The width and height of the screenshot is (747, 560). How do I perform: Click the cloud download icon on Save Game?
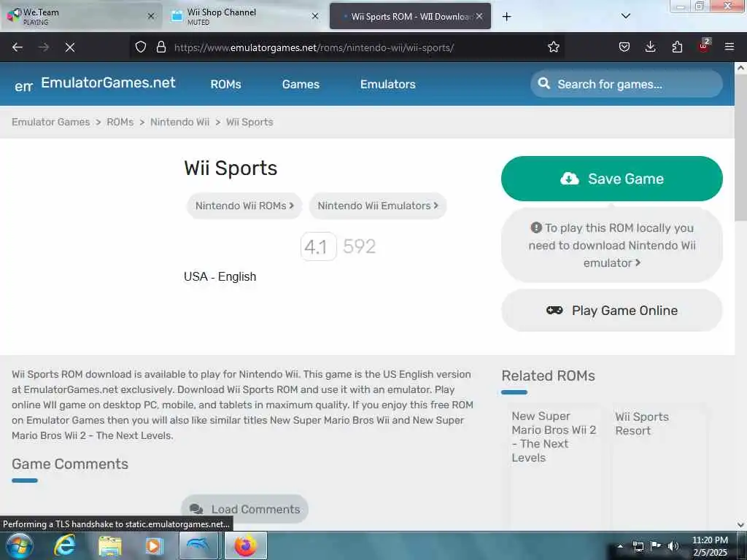(569, 179)
